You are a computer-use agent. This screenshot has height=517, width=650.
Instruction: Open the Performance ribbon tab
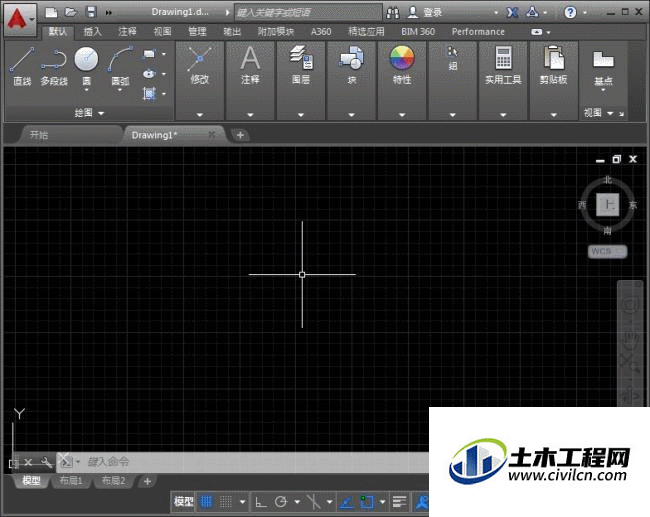[478, 32]
